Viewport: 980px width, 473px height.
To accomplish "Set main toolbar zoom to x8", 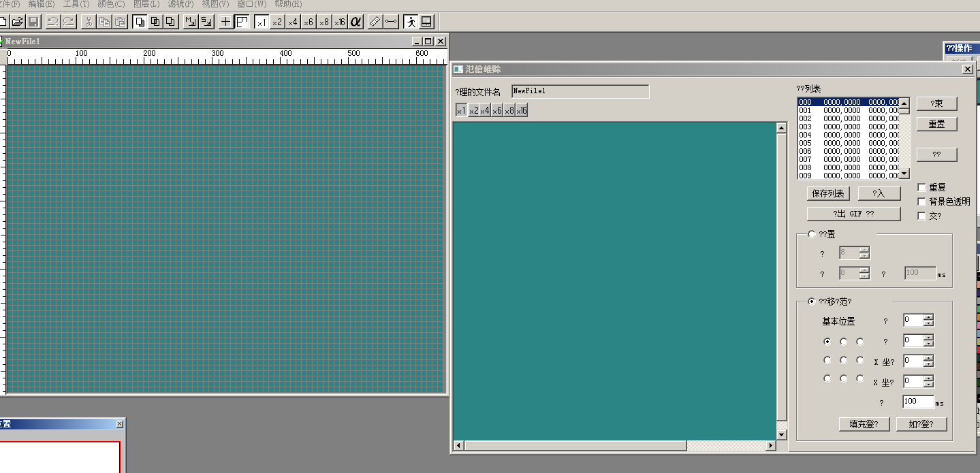I will pos(324,22).
